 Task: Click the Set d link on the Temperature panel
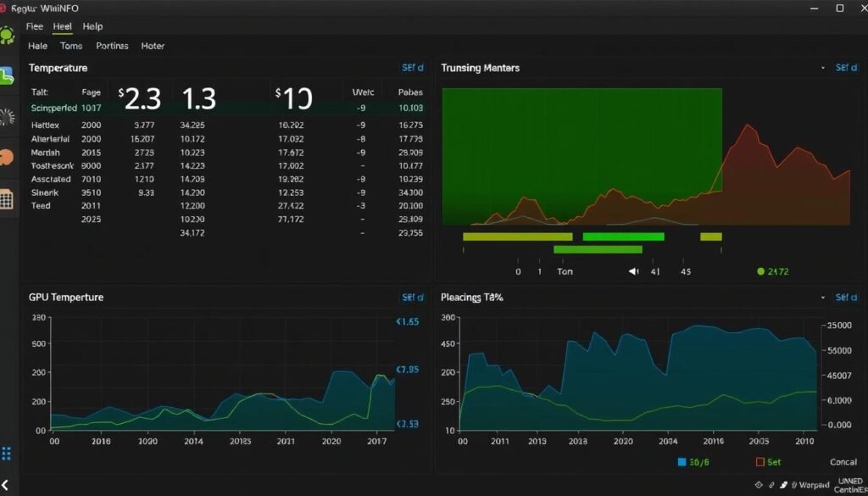pyautogui.click(x=413, y=68)
